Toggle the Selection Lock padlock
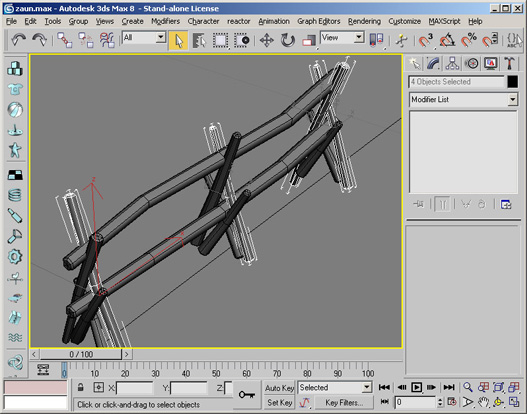The width and height of the screenshot is (527, 414). point(80,387)
